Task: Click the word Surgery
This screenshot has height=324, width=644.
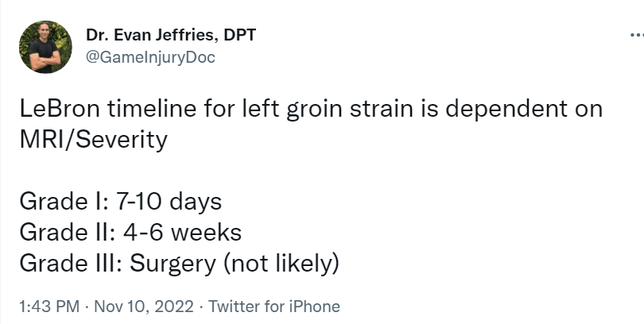Action: pyautogui.click(x=173, y=264)
